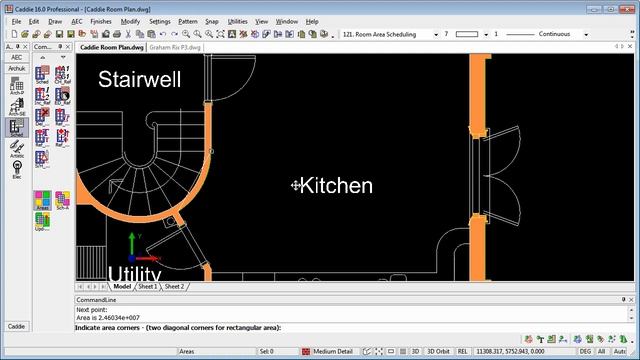Toggle the All status bar button
This screenshot has width=640, height=360.
pyautogui.click(x=602, y=351)
